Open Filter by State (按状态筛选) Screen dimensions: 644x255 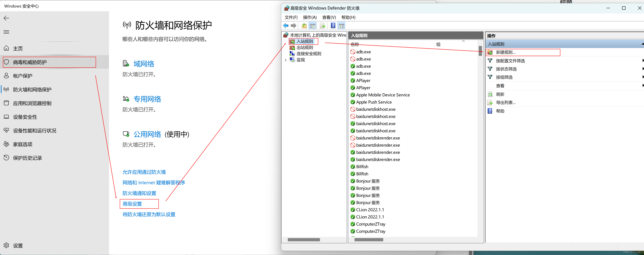[506, 69]
